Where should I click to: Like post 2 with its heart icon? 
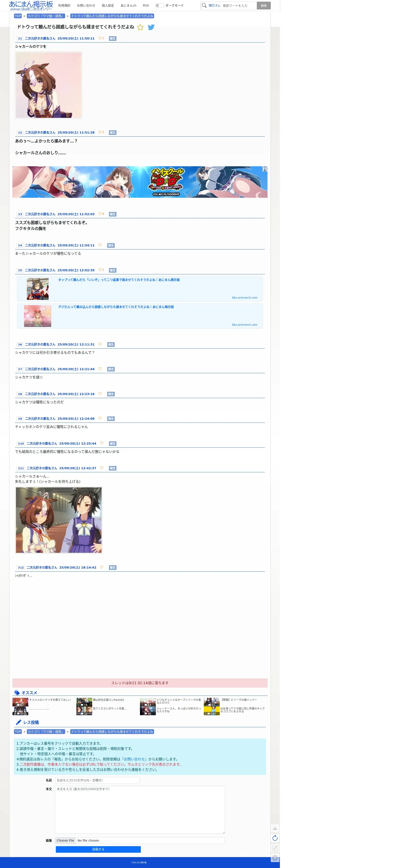pos(100,132)
